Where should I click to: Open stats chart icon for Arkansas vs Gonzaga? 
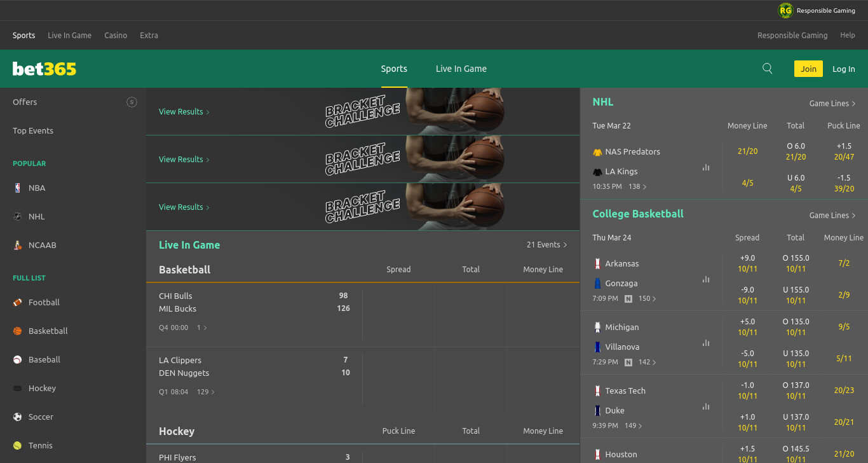click(x=706, y=279)
